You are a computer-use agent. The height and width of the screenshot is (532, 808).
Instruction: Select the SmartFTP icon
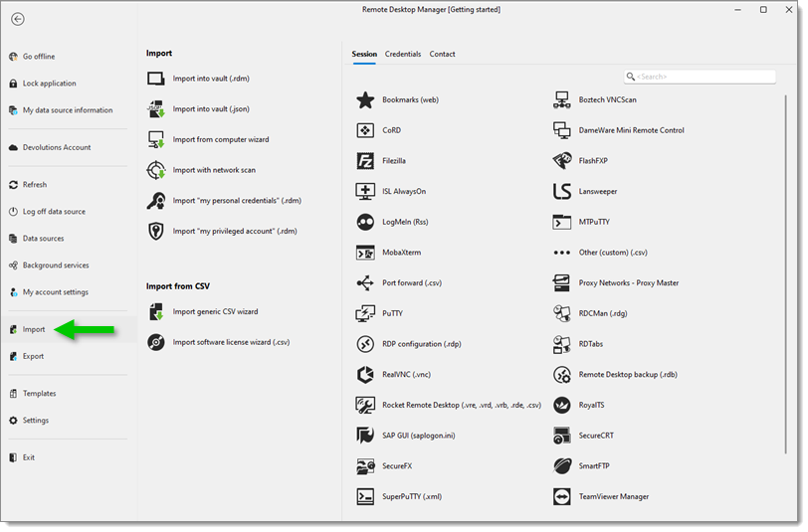[x=561, y=466]
